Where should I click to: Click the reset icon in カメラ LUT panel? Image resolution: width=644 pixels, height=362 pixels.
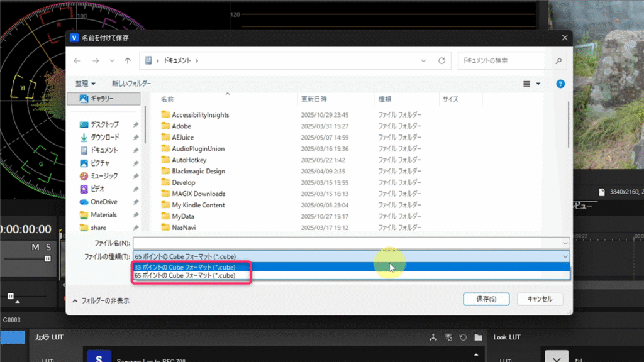[464, 337]
